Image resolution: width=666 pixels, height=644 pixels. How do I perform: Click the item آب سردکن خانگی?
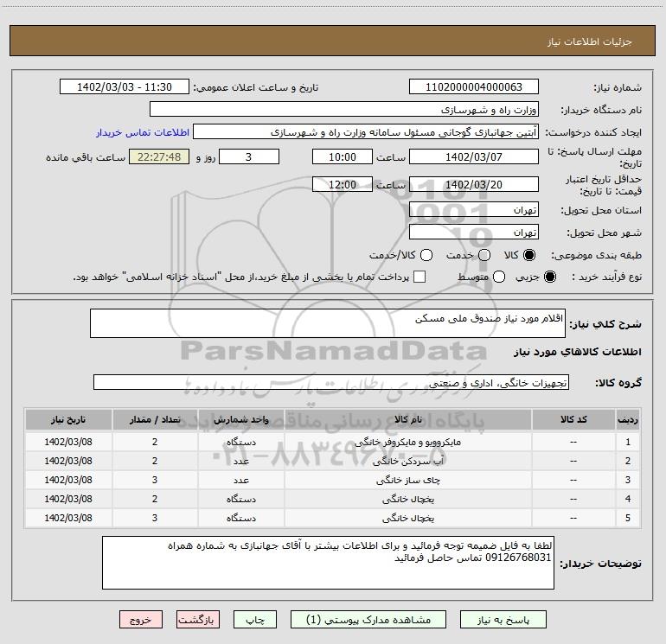407,461
